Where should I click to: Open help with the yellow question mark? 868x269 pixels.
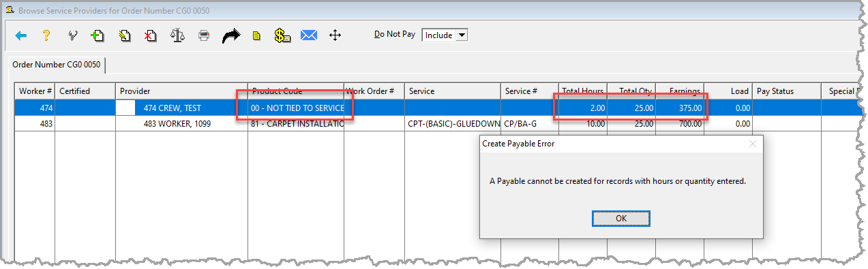pos(46,35)
